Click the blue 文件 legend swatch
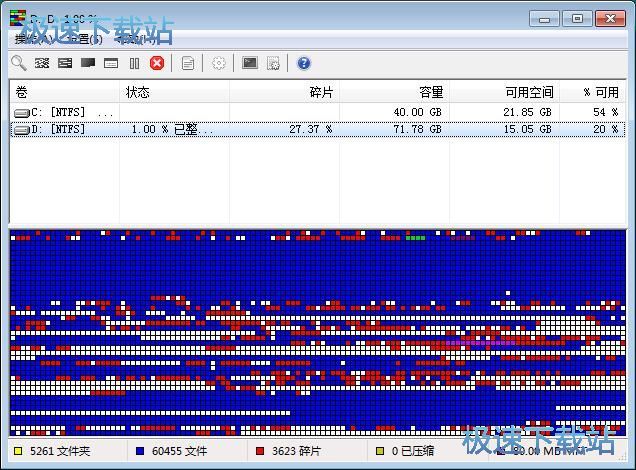This screenshot has width=636, height=470. coord(139,451)
